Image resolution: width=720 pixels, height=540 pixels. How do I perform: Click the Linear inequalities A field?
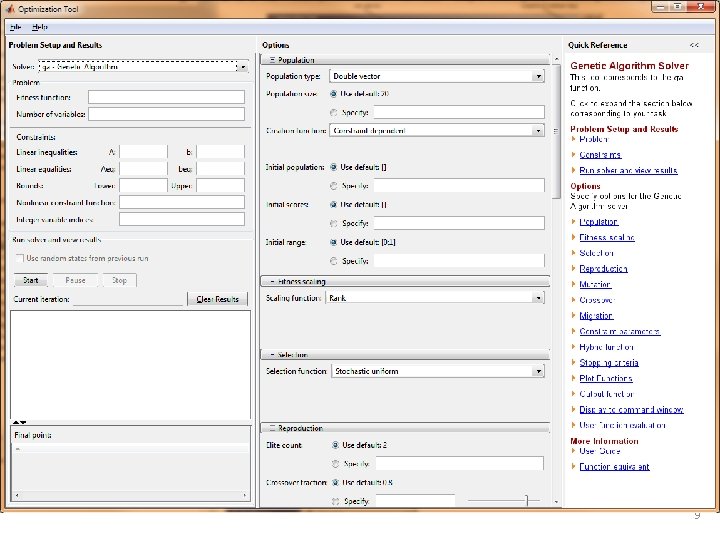[143, 152]
